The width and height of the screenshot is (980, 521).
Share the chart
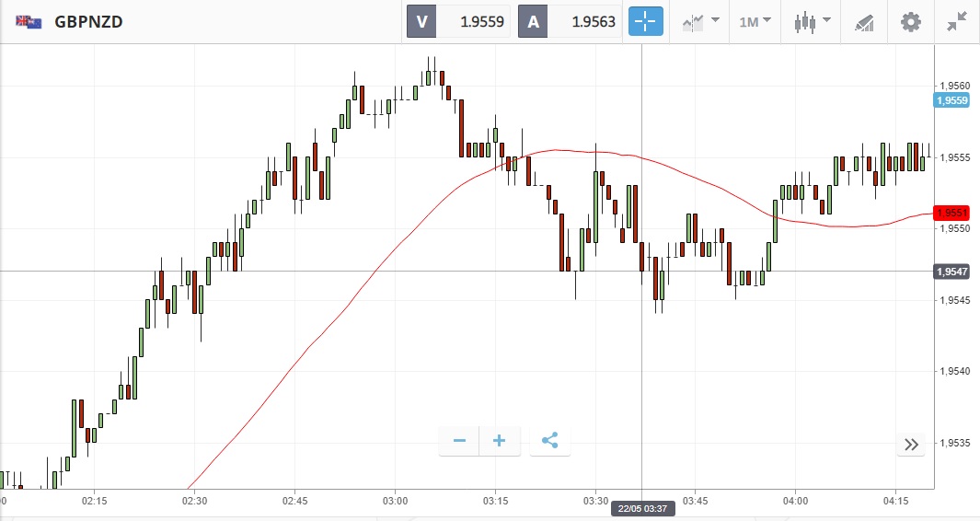point(549,441)
